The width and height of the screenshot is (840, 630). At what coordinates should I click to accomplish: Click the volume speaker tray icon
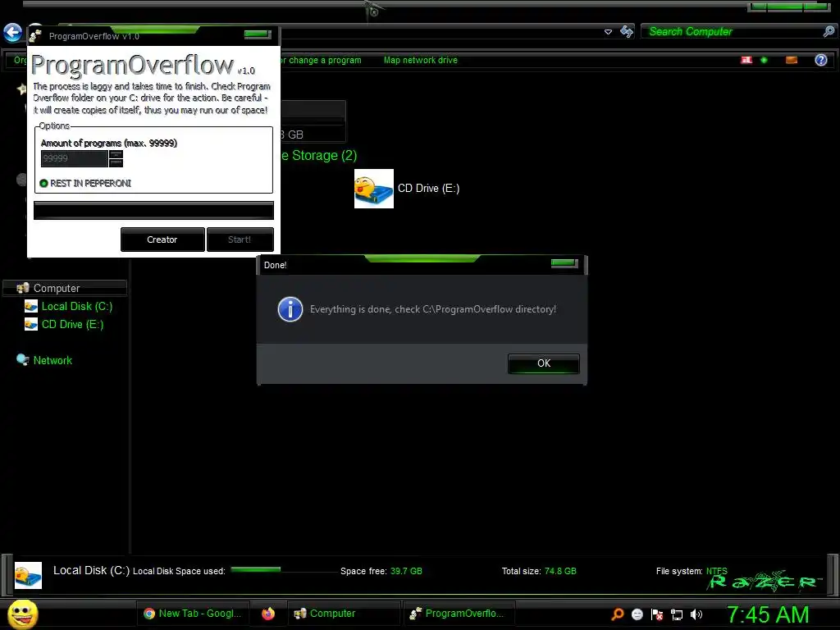[x=696, y=614]
